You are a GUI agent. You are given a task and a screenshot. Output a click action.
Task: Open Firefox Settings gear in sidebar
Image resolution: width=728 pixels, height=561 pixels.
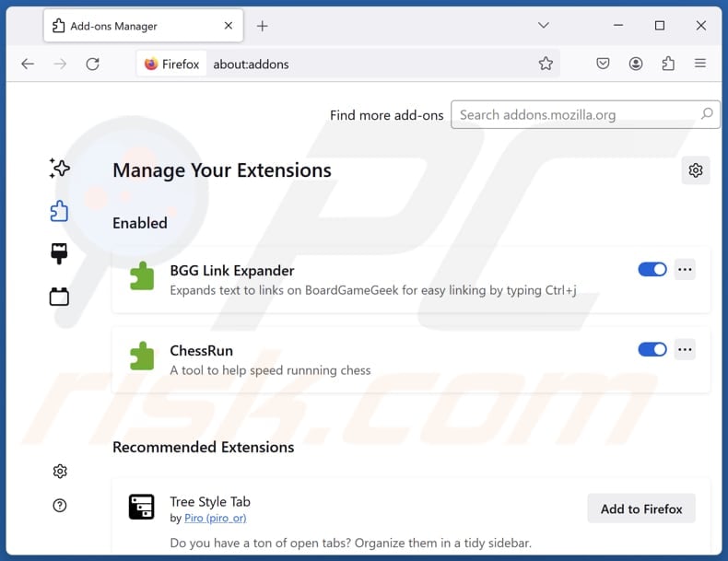click(60, 471)
